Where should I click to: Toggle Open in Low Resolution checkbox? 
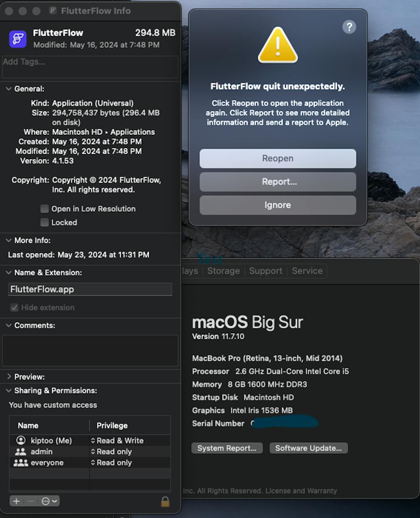click(45, 209)
